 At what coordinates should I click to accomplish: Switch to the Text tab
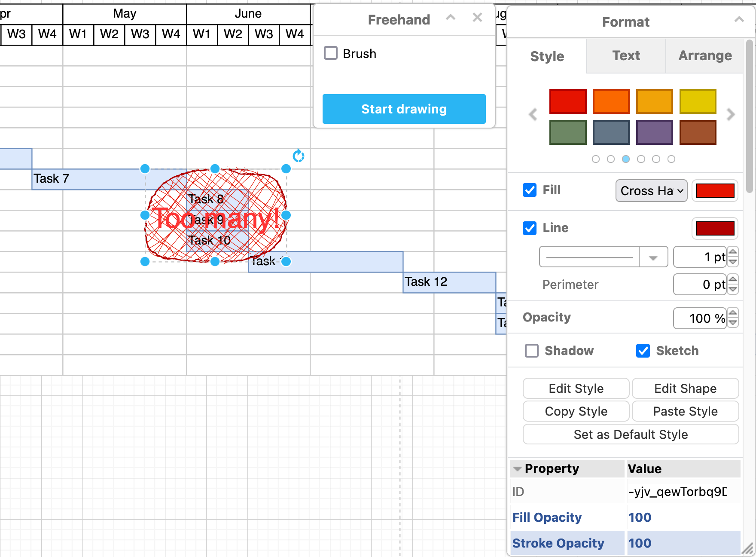(x=626, y=55)
